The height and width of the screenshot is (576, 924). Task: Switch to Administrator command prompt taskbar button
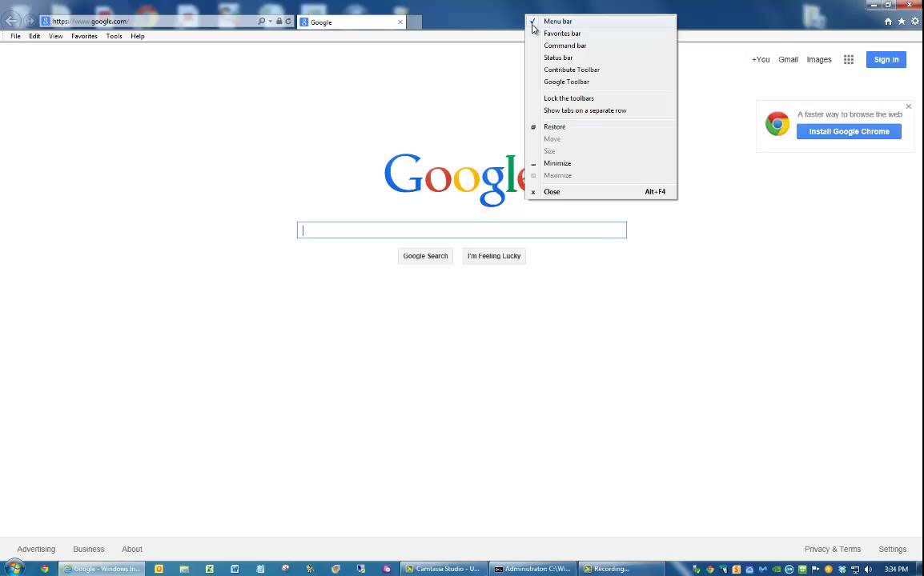tap(532, 569)
